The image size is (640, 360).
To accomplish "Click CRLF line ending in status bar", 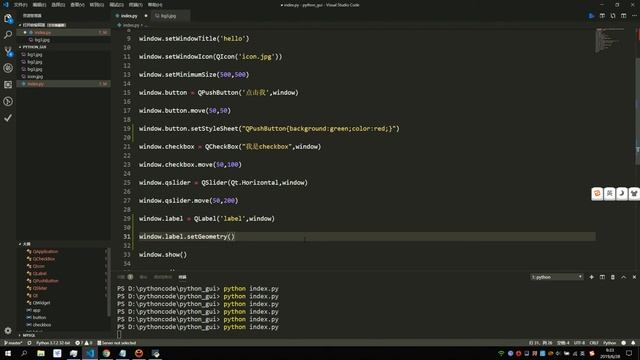I will [x=594, y=343].
